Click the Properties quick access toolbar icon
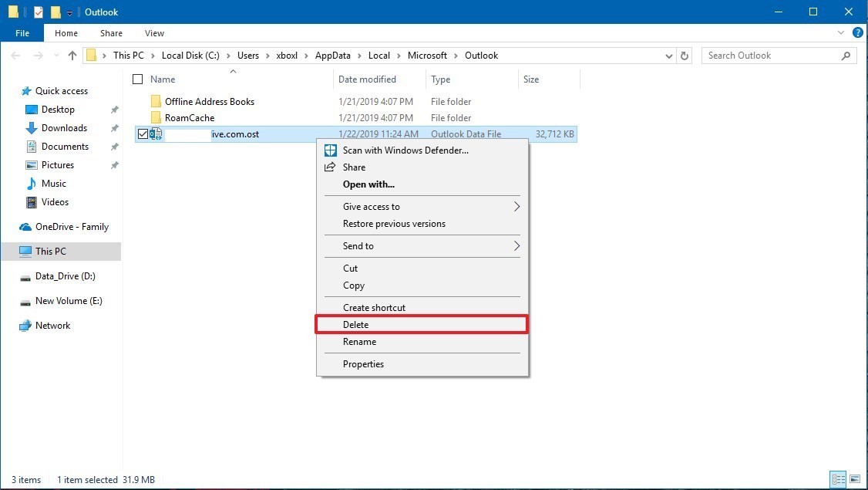The height and width of the screenshot is (490, 868). coord(39,12)
